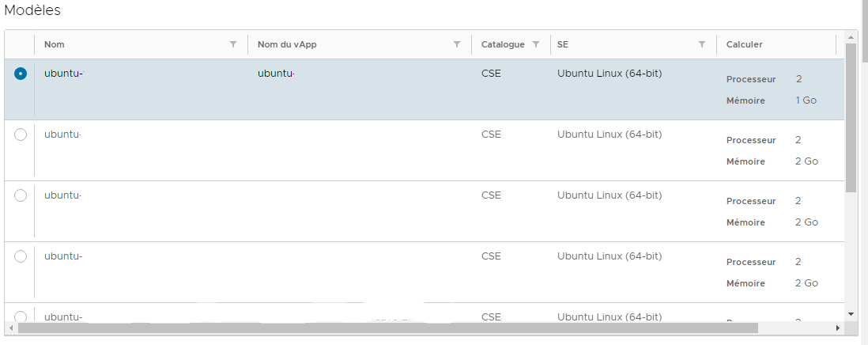This screenshot has width=868, height=345.
Task: Open filter for Nom du vApp column
Action: coord(457,44)
